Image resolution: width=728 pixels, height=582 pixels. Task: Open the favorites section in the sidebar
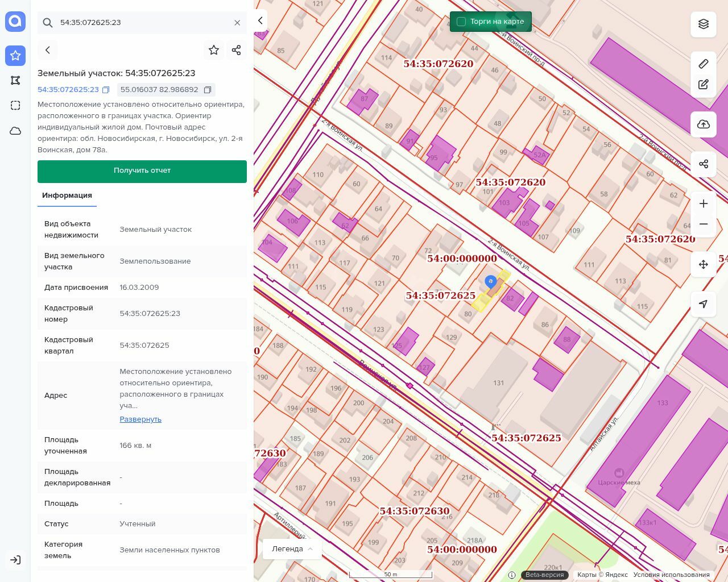click(15, 56)
